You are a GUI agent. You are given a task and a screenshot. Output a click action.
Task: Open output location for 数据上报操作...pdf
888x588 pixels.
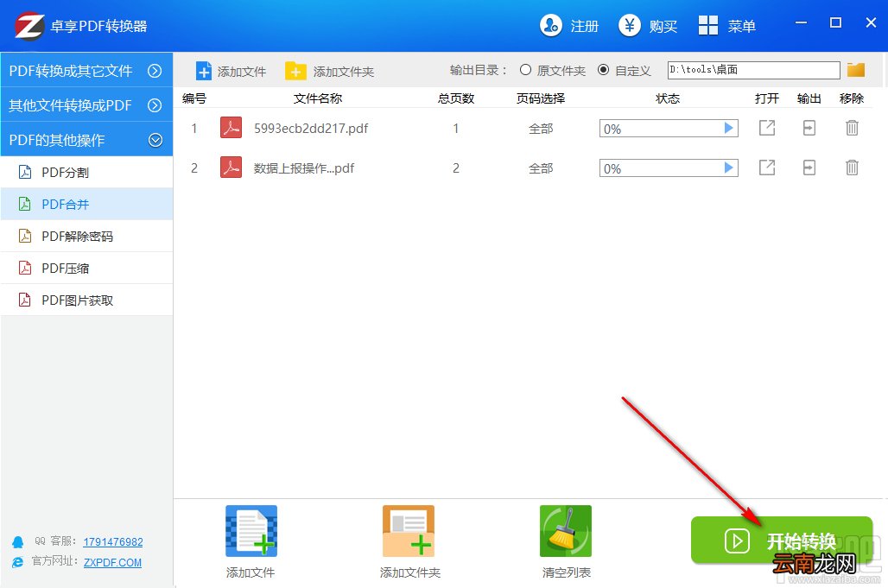coord(809,168)
